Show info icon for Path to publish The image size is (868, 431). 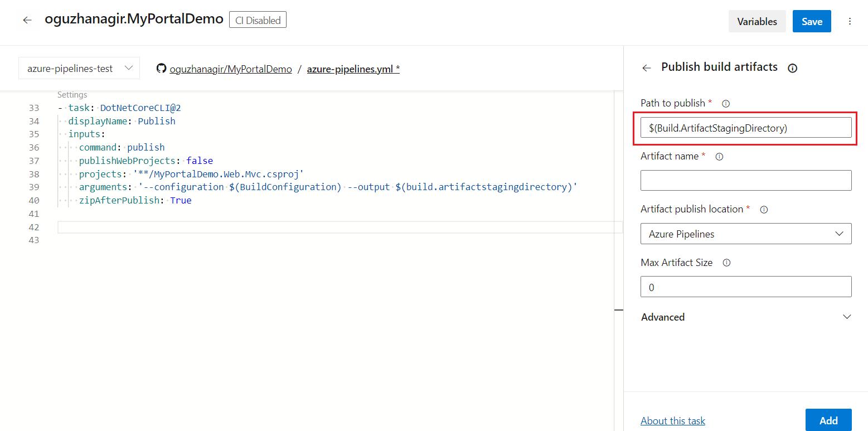click(726, 103)
